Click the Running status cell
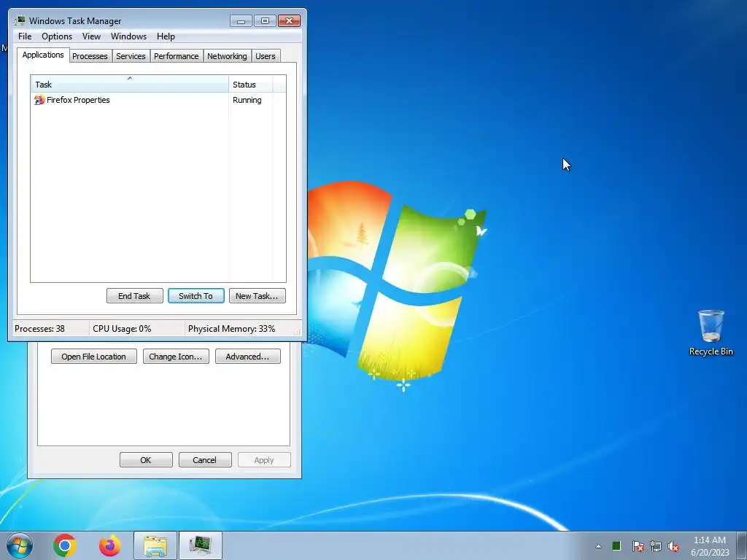Image resolution: width=747 pixels, height=560 pixels. point(247,100)
